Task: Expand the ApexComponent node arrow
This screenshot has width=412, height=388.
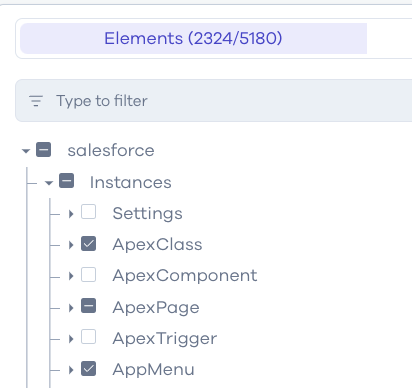Action: [x=71, y=276]
